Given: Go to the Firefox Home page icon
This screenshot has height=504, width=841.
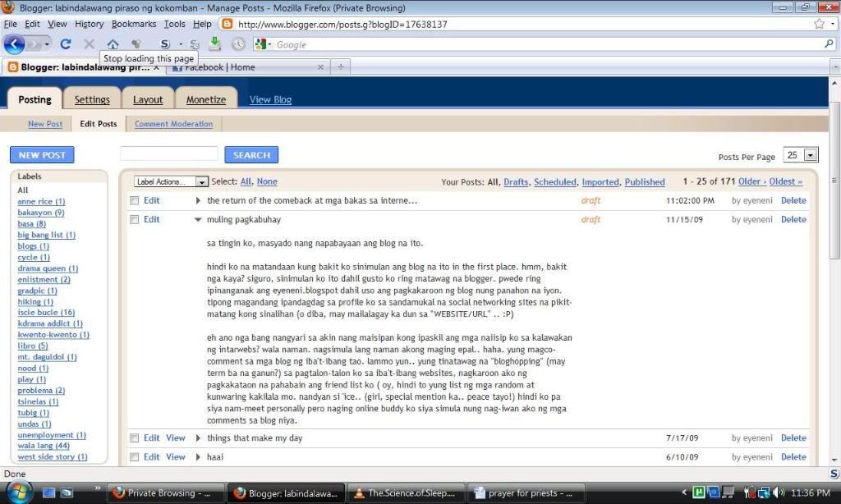Looking at the screenshot, I should (x=113, y=44).
